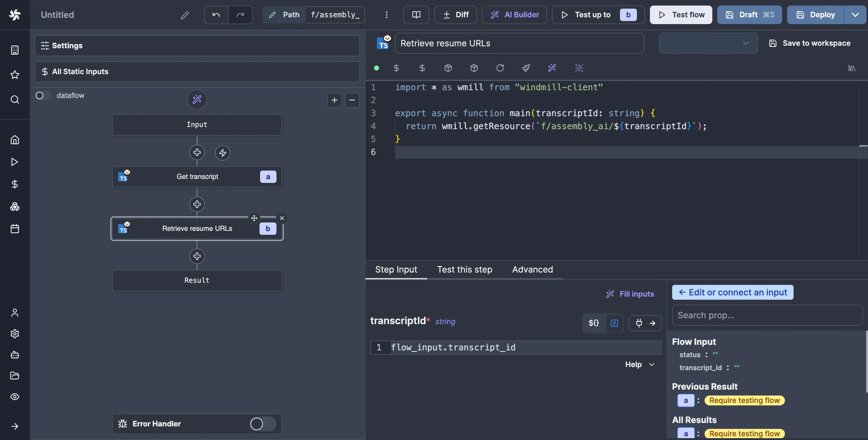The height and width of the screenshot is (440, 868).
Task: Open the empty dropdown beside step name
Action: 708,43
